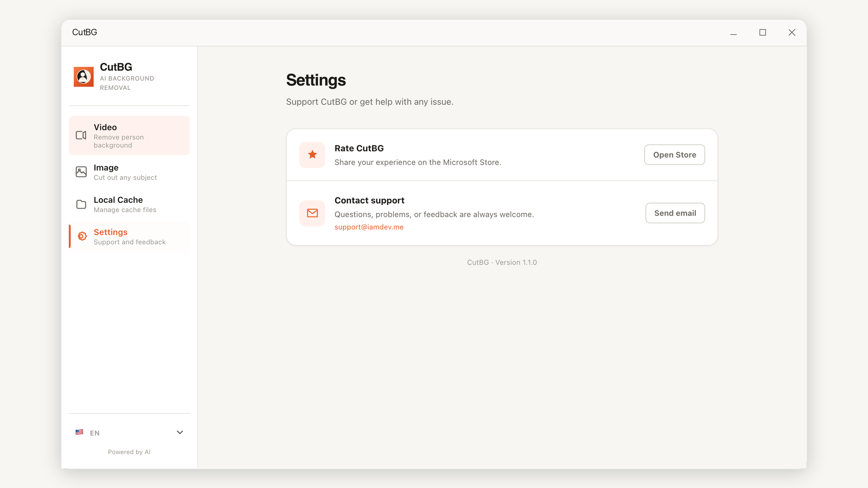Expand the EN language dropdown chevron
Screen dimensions: 868x488
coord(180,432)
